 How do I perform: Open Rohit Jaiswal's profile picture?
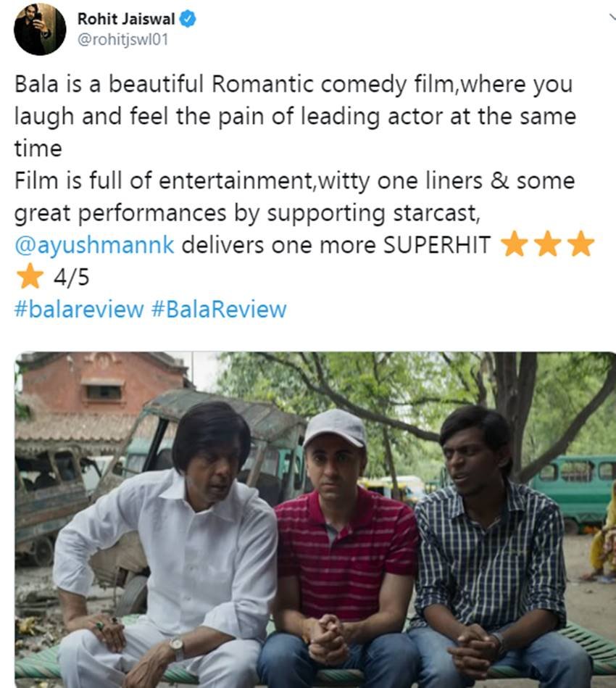40,29
